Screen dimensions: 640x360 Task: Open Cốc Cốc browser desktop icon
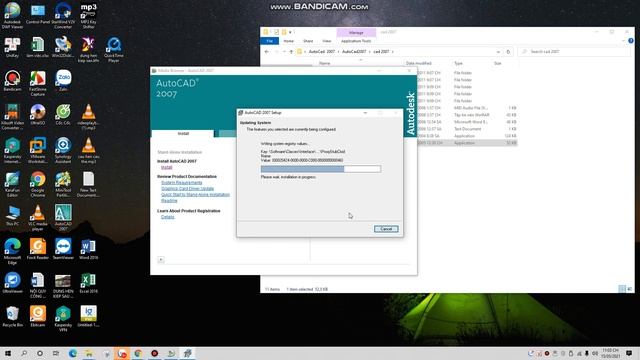tap(63, 115)
